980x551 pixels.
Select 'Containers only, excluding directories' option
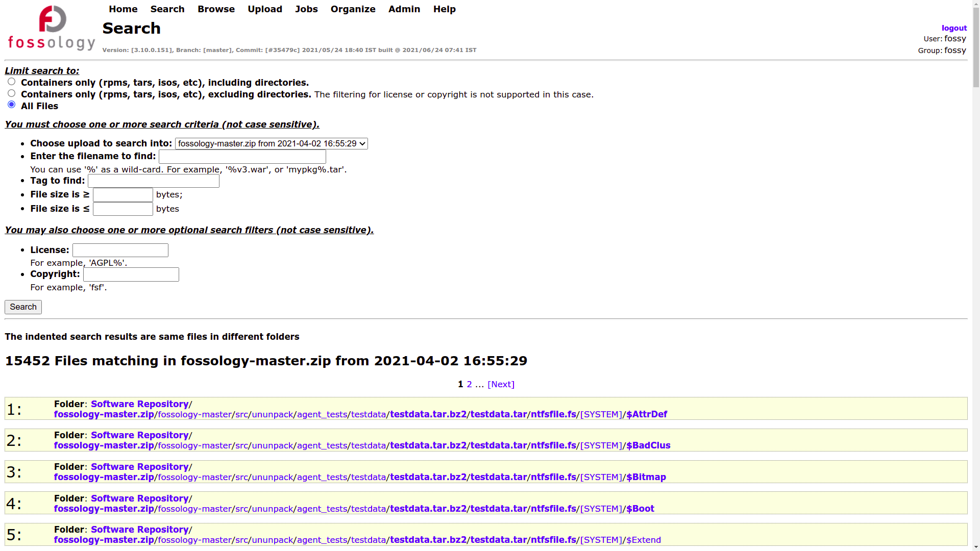coord(11,93)
